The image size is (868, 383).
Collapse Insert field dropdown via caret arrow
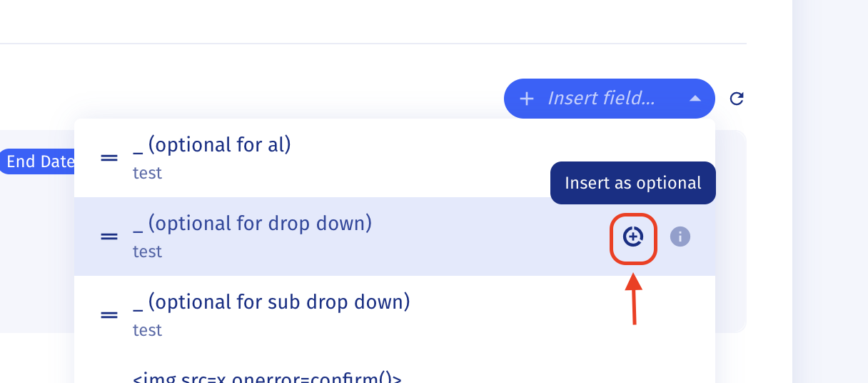695,99
